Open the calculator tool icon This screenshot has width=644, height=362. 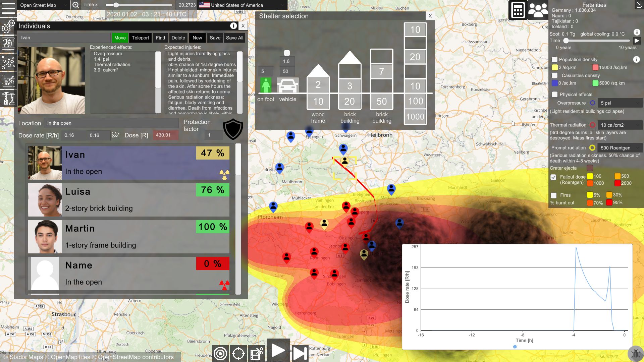click(x=518, y=10)
